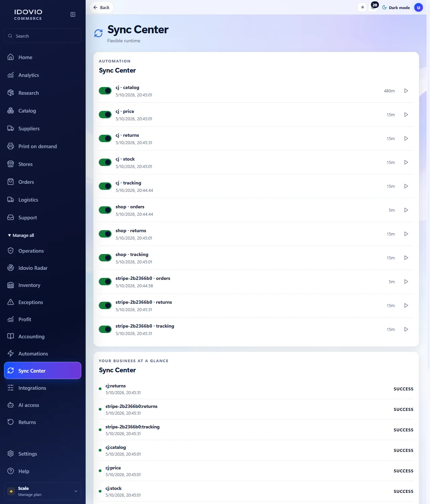The height and width of the screenshot is (504, 430).
Task: Disable the cj catalog sync toggle
Action: tap(105, 91)
